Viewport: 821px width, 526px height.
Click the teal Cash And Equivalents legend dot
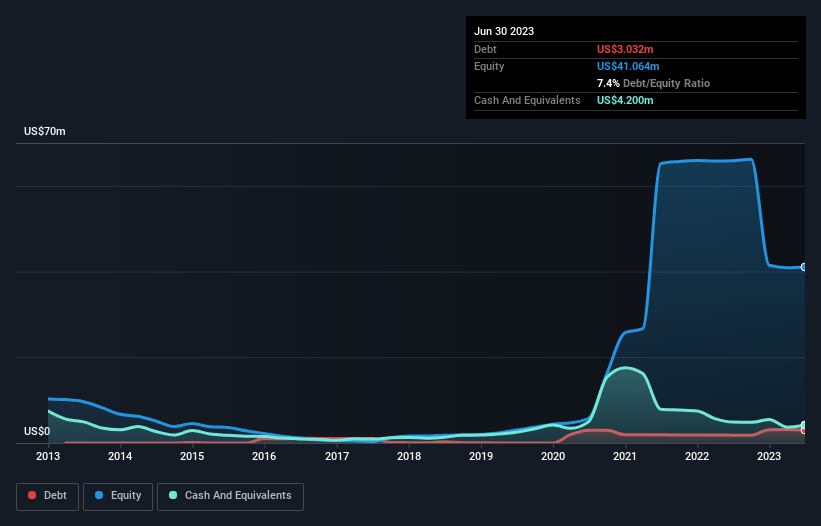(x=173, y=495)
